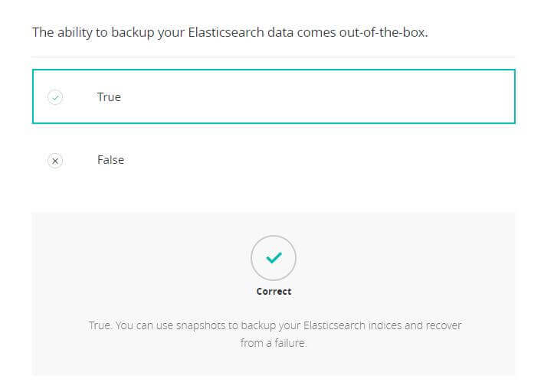Click the X icon beside False
Screen dimensions: 544x392
pyautogui.click(x=55, y=161)
